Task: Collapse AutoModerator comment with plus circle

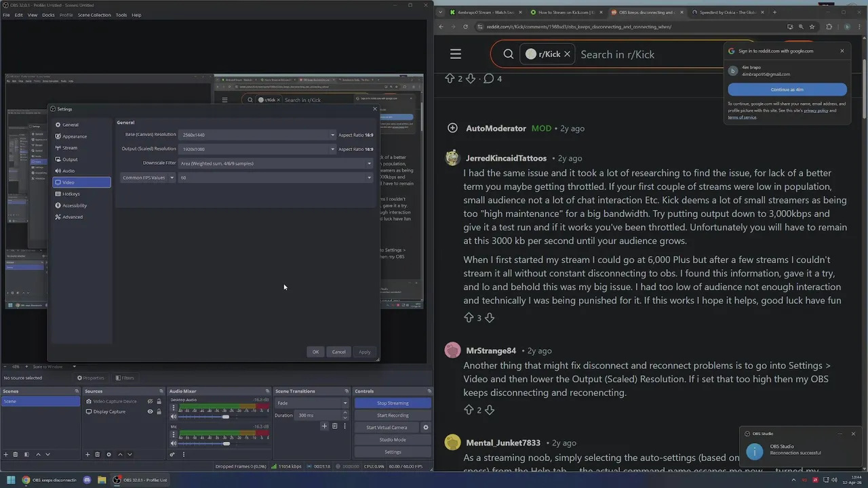Action: click(452, 128)
